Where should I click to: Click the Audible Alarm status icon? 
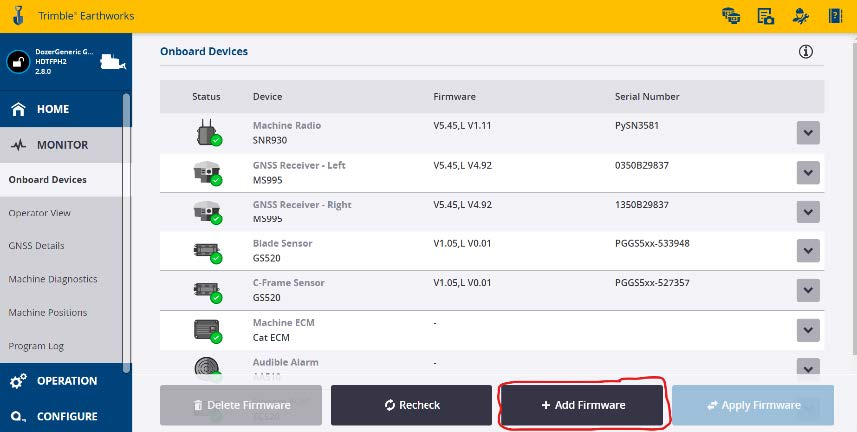208,367
